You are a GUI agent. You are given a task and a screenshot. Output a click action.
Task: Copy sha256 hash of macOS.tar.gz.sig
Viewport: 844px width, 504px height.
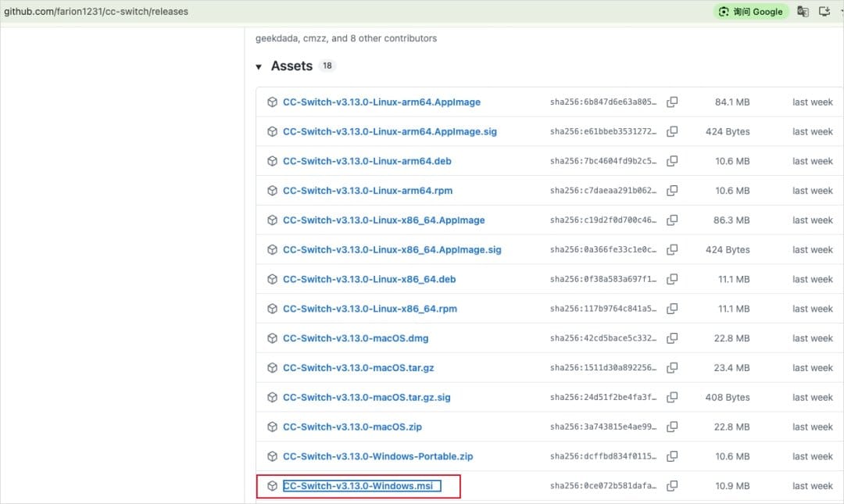pyautogui.click(x=672, y=397)
